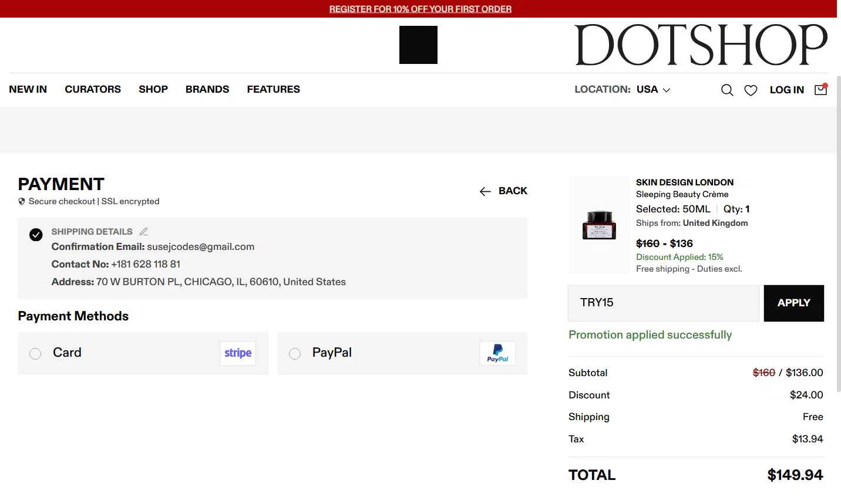Screen dimensions: 841x504
Task: Click the Payment Methods heading
Action: [73, 316]
